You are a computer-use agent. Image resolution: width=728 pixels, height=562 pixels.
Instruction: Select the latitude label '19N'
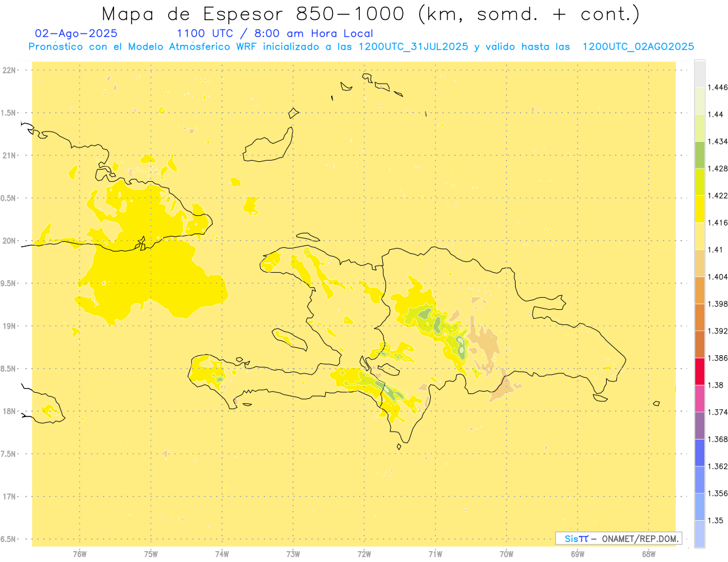pyautogui.click(x=10, y=326)
